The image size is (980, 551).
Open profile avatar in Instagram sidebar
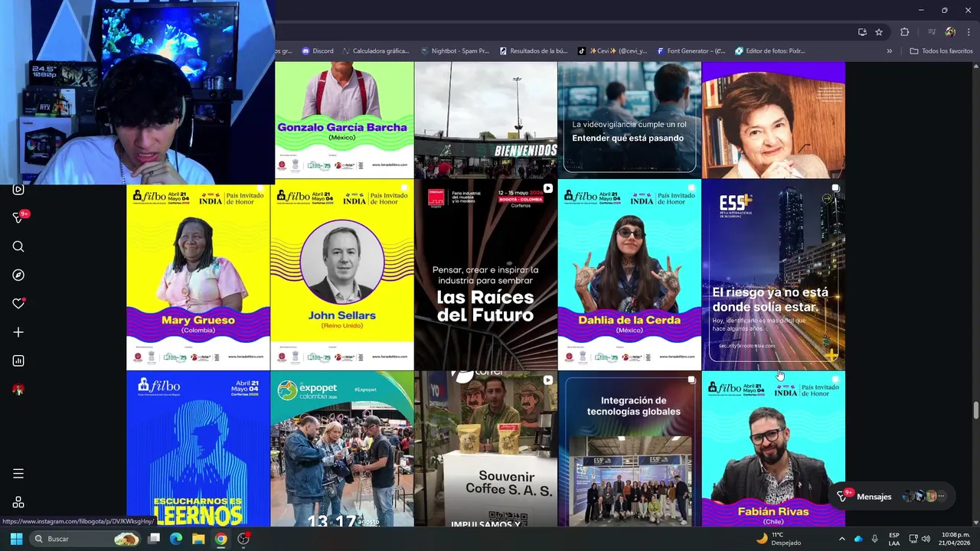pos(18,390)
